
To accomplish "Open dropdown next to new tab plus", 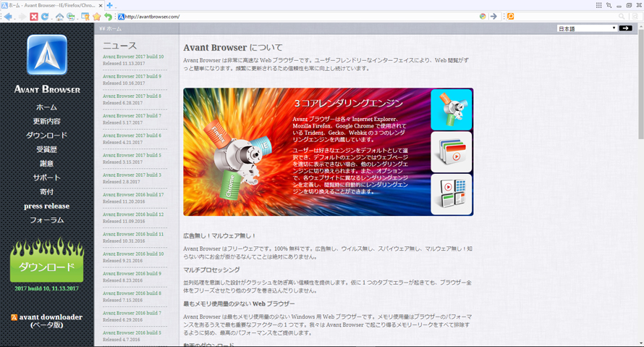I will coord(116,7).
